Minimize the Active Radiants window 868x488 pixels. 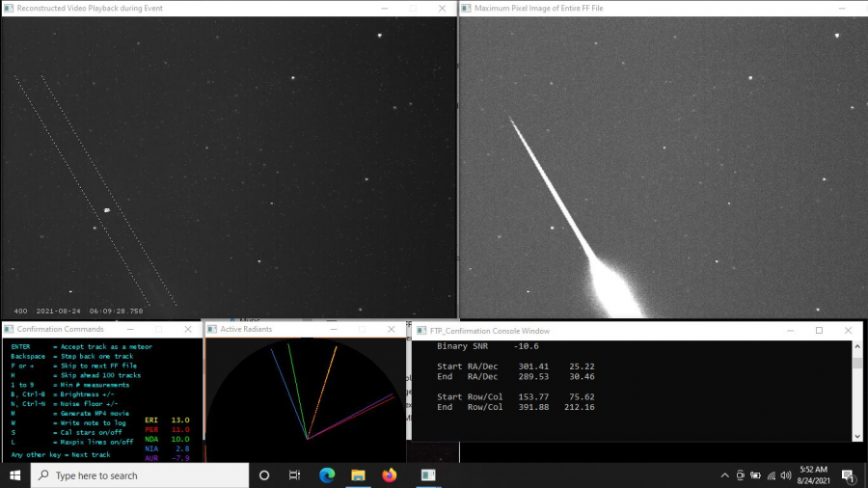[x=334, y=329]
